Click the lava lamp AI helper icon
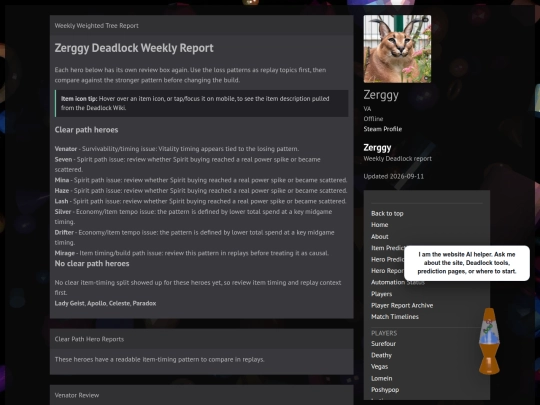Image resolution: width=540 pixels, height=405 pixels. 489,341
